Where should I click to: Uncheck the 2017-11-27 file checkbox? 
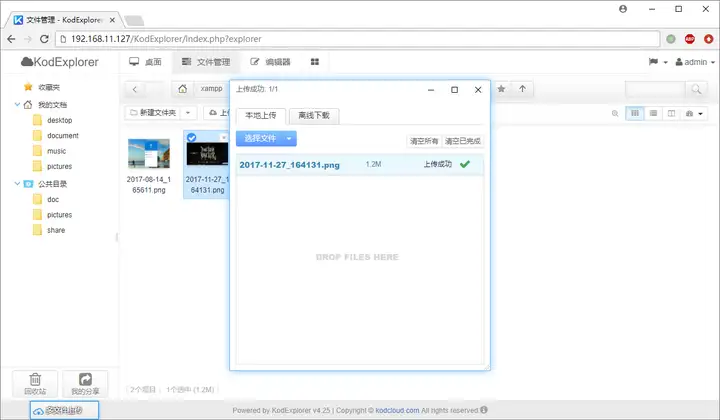(x=191, y=137)
